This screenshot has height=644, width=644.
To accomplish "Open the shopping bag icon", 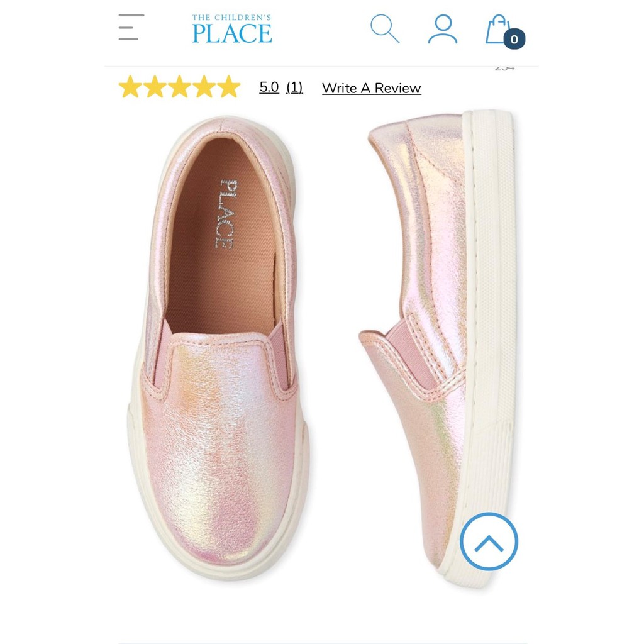I will point(498,29).
